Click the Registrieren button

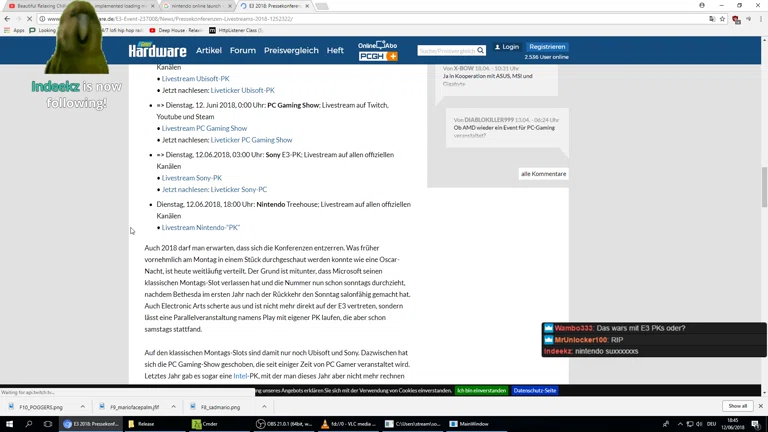pyautogui.click(x=547, y=46)
